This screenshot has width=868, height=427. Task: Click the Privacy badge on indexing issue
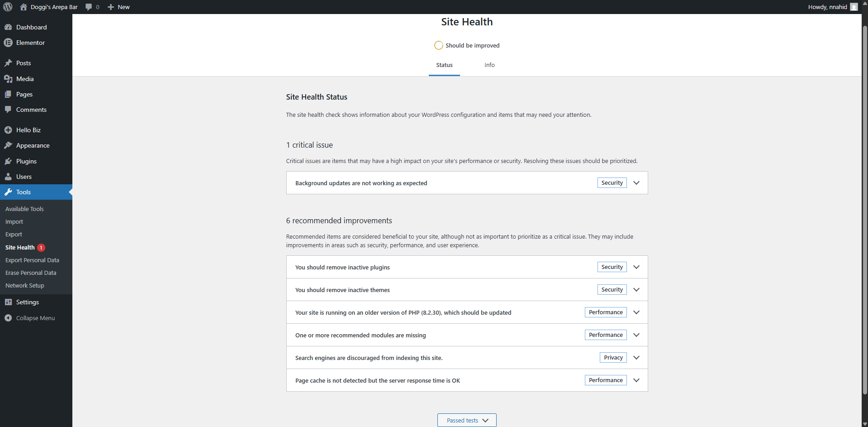(612, 357)
